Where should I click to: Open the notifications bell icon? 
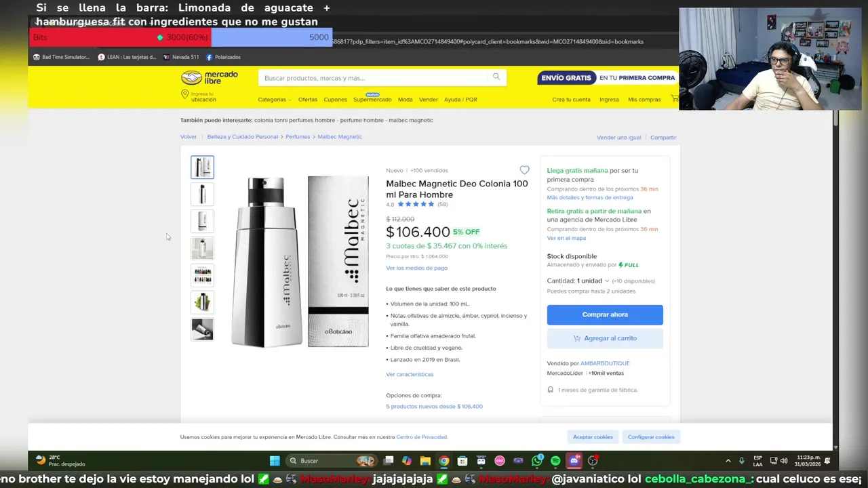[827, 461]
